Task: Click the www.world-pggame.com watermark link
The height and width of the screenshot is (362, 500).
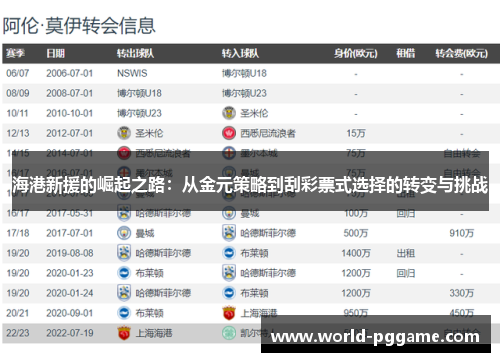Action: [x=375, y=336]
